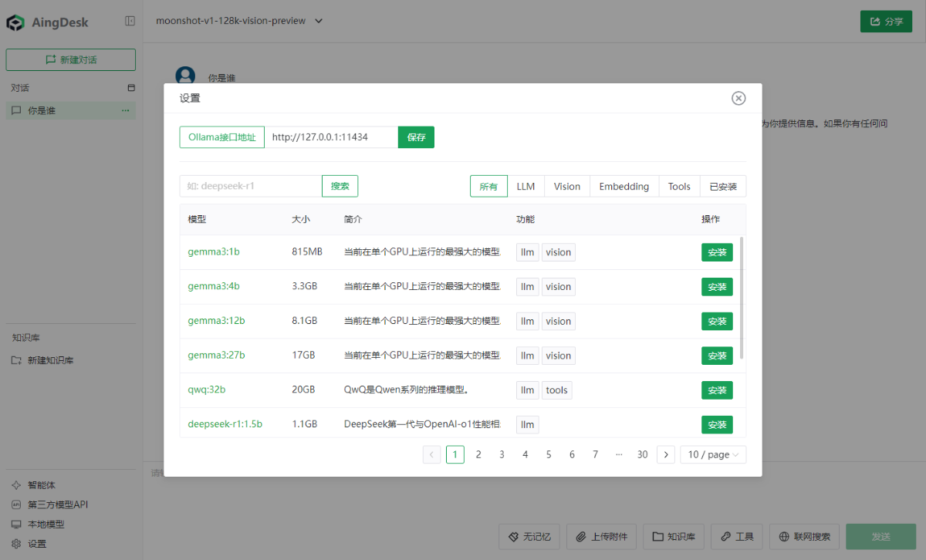This screenshot has height=560, width=926.
Task: Click the icon beside the 对话 header
Action: [x=131, y=88]
